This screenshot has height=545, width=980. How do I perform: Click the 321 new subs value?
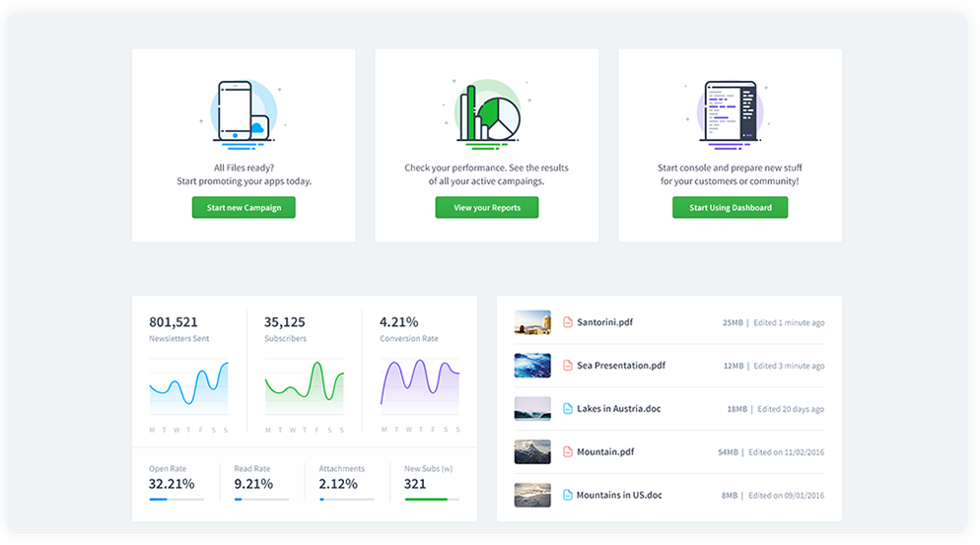click(415, 484)
